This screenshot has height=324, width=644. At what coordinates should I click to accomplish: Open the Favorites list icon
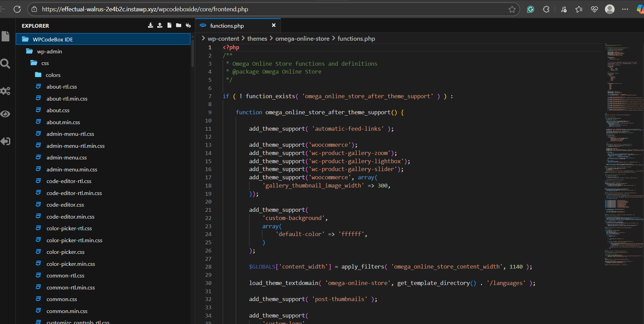tap(579, 9)
